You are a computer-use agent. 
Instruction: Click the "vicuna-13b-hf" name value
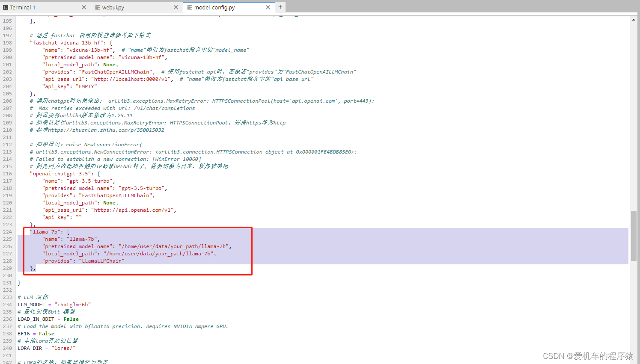tap(89, 50)
